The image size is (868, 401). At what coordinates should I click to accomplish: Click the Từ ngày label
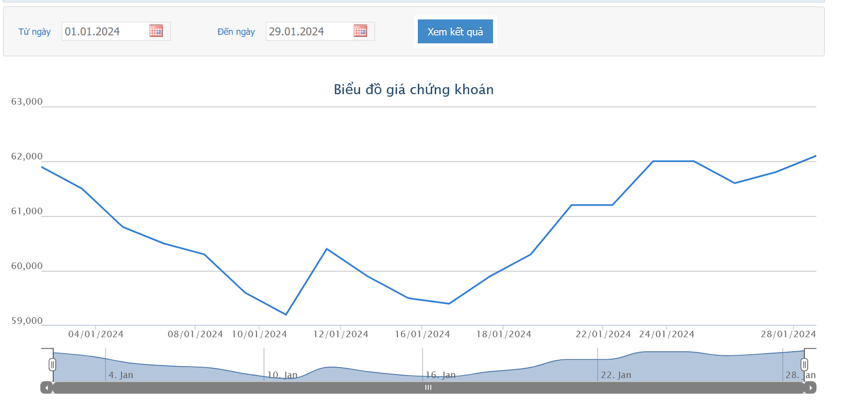tap(34, 32)
